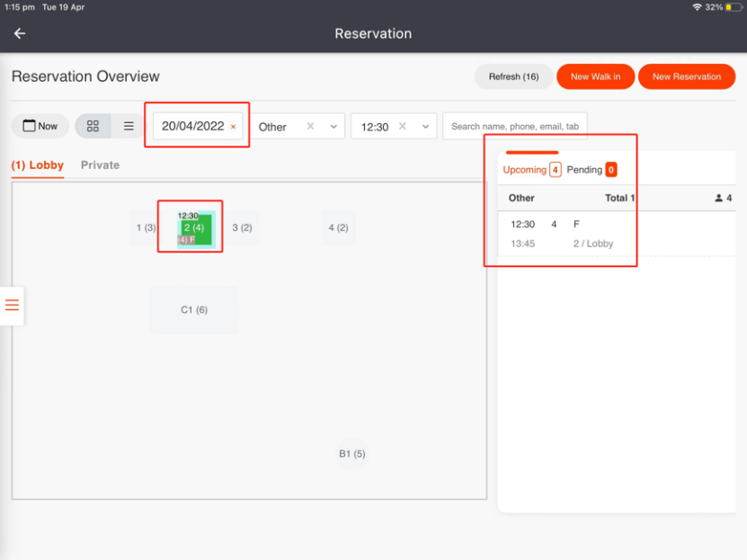The height and width of the screenshot is (560, 747).
Task: Click the New Reservation button
Action: pyautogui.click(x=686, y=76)
